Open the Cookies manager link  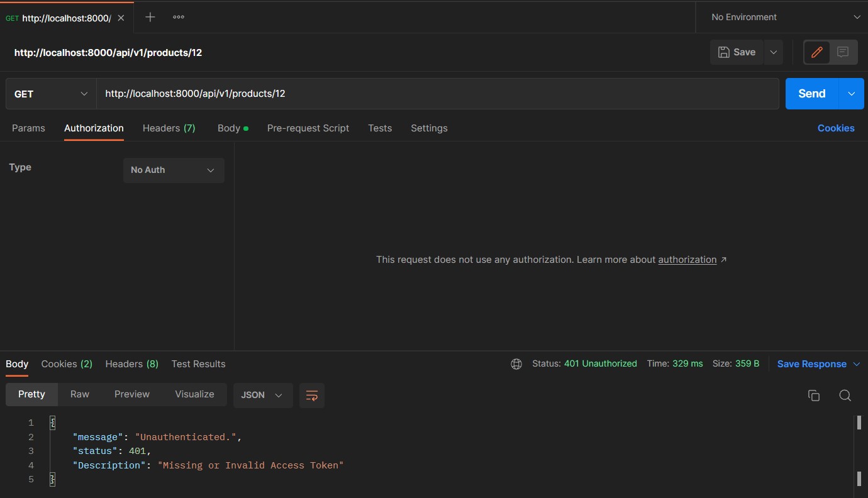coord(836,128)
